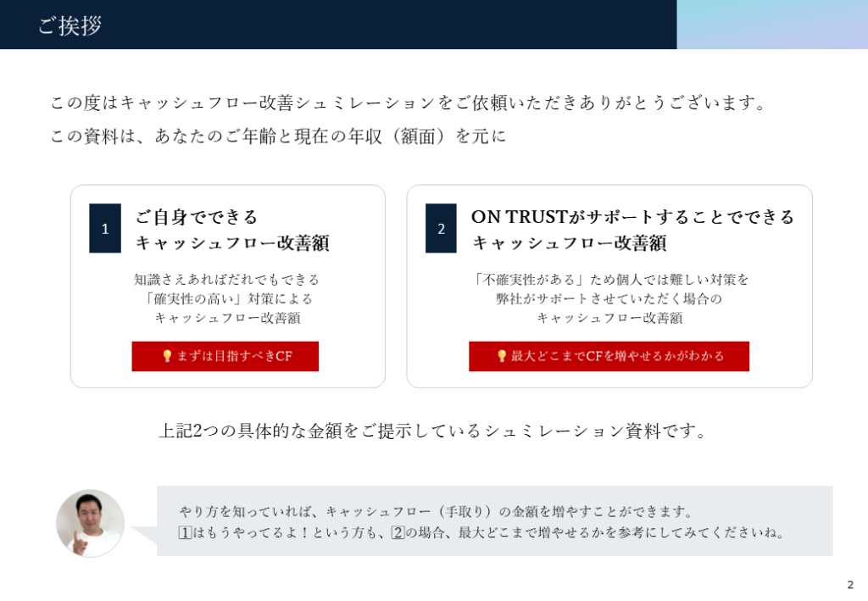Click the circular presenter photo
The width and height of the screenshot is (868, 601).
coord(90,524)
